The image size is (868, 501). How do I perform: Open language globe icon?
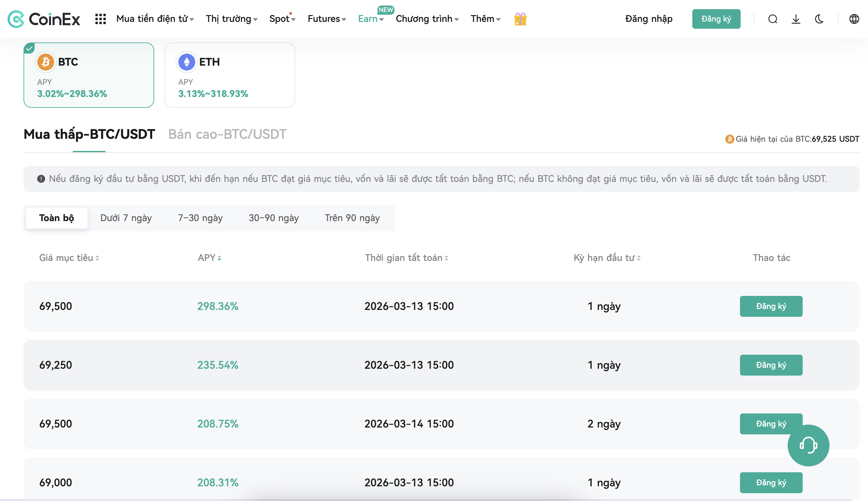854,19
